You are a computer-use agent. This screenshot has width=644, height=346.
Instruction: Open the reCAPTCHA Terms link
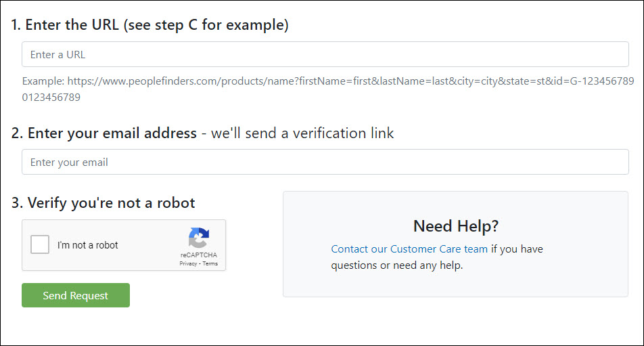210,264
